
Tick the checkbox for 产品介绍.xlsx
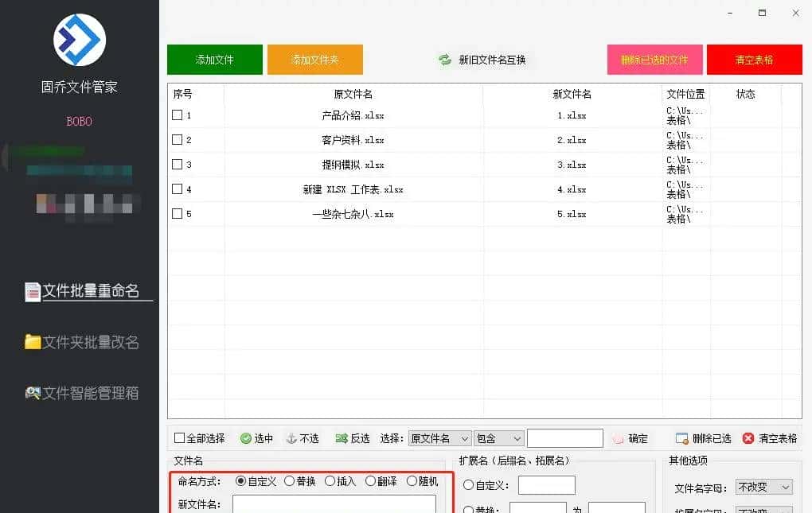tap(178, 115)
